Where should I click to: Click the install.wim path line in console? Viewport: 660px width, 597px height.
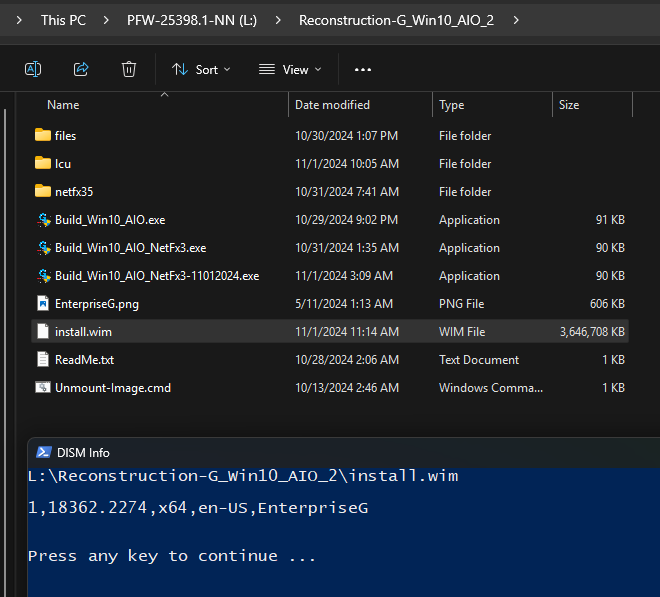click(x=243, y=476)
